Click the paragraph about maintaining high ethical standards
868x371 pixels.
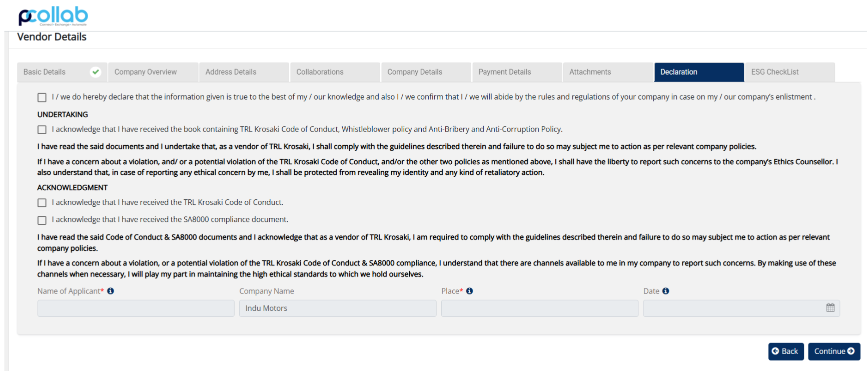click(x=437, y=269)
